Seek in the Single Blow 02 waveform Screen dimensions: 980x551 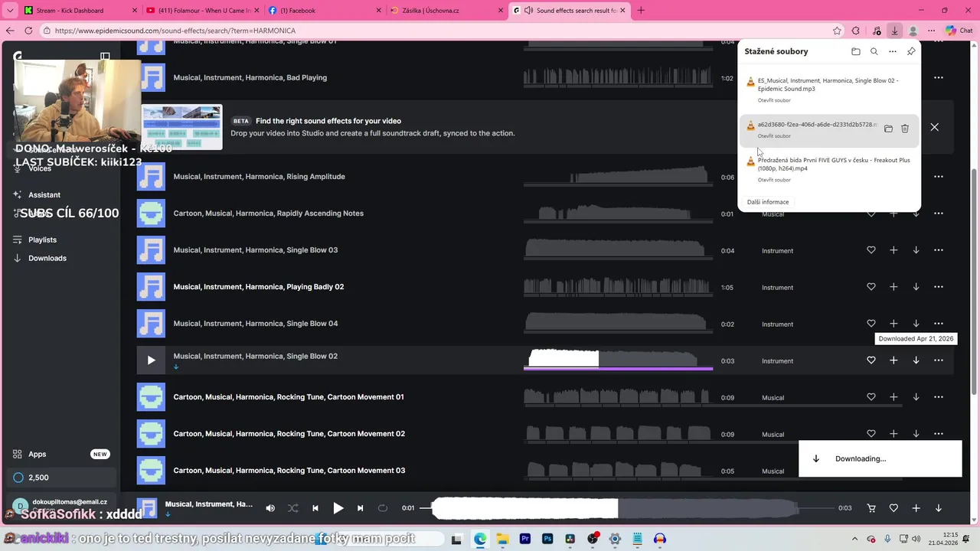(x=618, y=359)
